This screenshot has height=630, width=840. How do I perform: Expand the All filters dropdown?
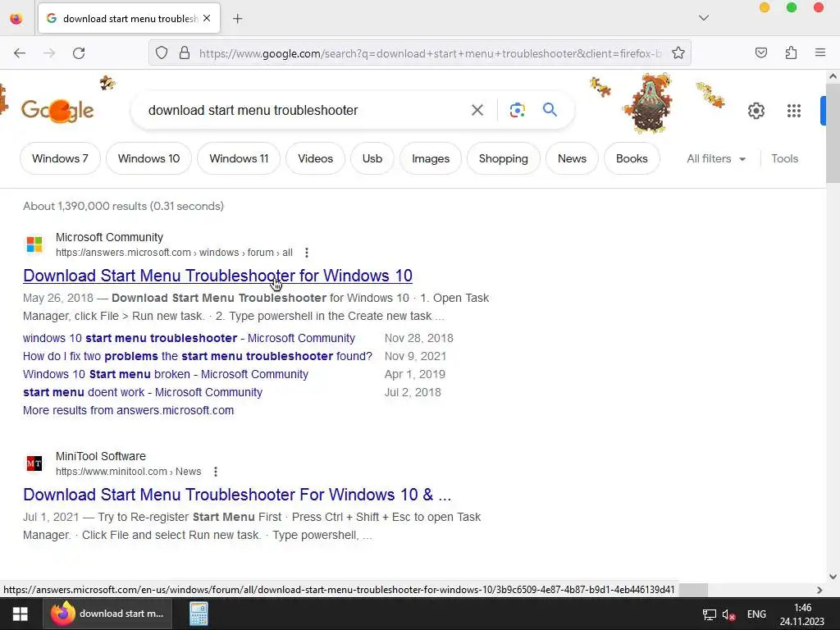pyautogui.click(x=716, y=158)
